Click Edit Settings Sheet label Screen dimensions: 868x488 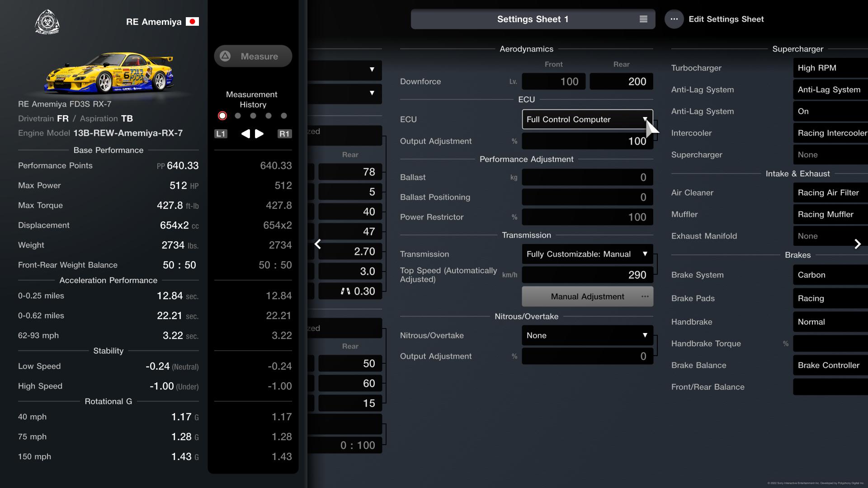726,19
